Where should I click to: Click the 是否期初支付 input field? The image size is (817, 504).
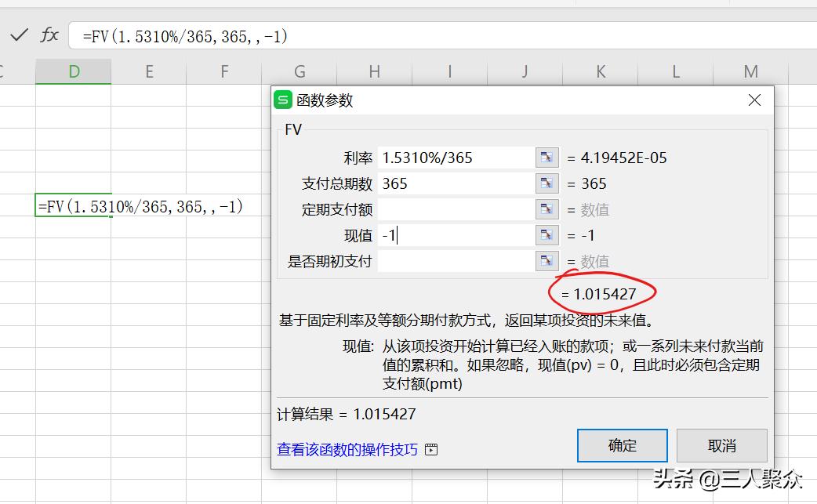[456, 261]
